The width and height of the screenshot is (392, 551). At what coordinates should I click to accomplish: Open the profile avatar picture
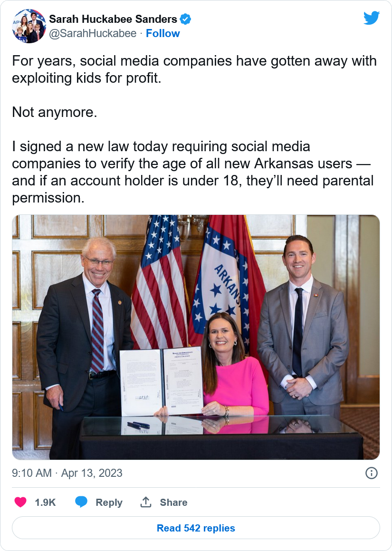pyautogui.click(x=29, y=26)
